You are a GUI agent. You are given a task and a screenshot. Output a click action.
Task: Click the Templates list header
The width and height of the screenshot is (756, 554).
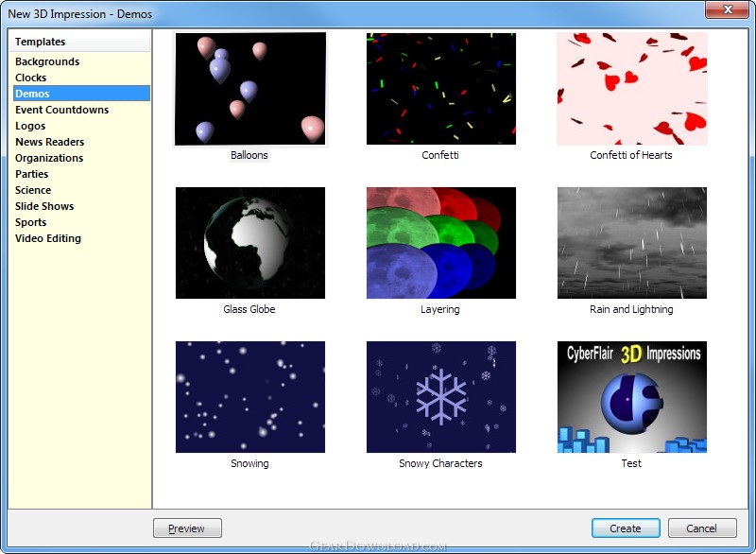tap(80, 42)
